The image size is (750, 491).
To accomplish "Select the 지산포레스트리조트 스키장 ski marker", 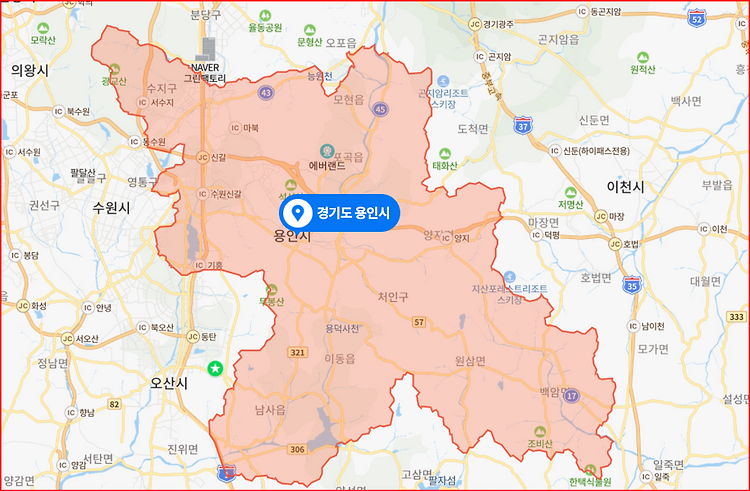I will point(509,277).
